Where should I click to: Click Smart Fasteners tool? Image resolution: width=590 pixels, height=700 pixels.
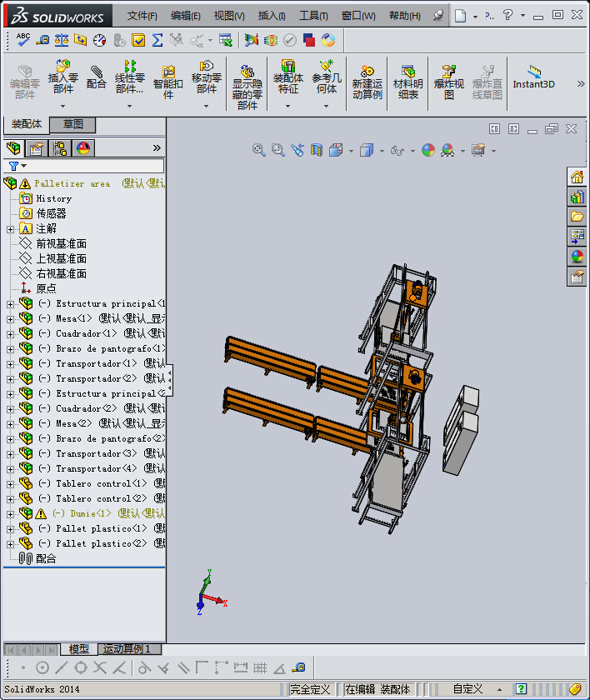(x=167, y=82)
